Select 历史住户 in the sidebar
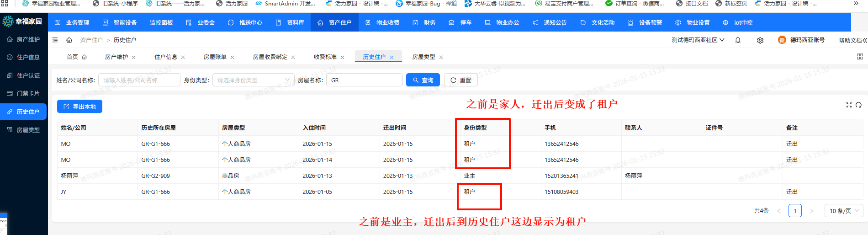The height and width of the screenshot is (235, 868). (24, 112)
